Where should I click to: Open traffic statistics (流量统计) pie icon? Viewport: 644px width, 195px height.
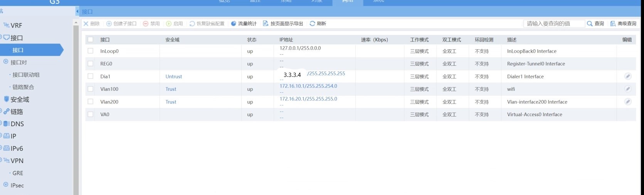[x=234, y=23]
